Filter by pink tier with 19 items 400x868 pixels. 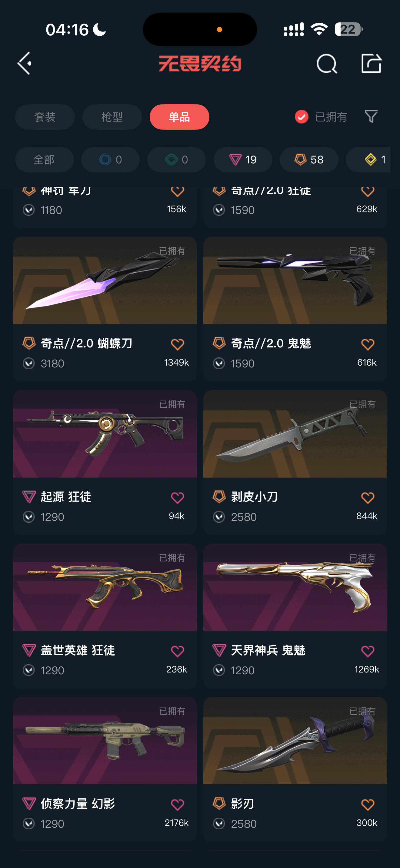click(243, 159)
